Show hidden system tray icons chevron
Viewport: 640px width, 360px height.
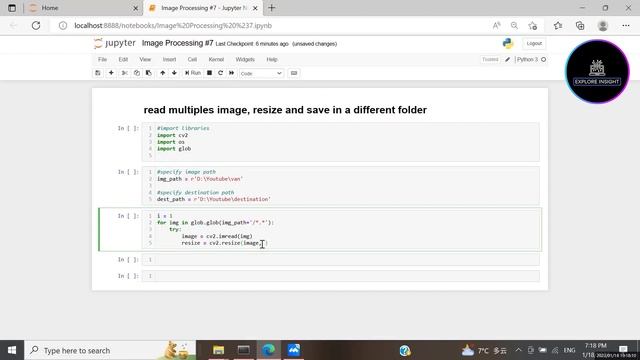pos(518,350)
